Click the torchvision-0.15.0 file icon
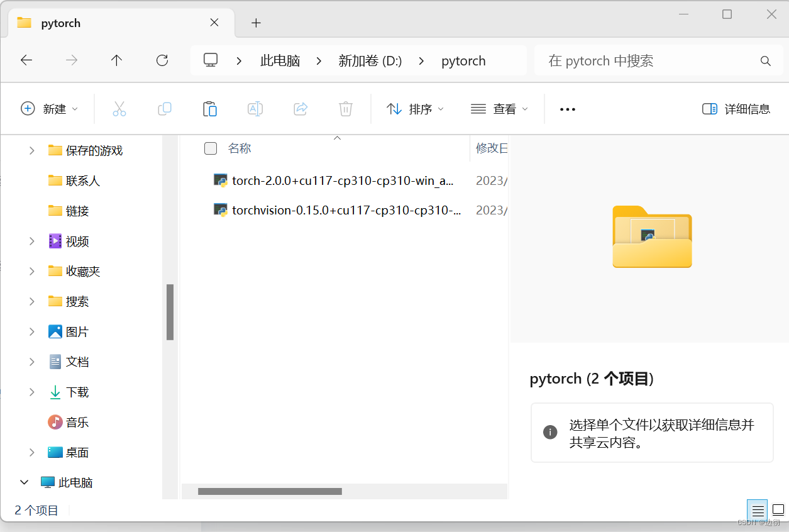This screenshot has height=532, width=789. (x=221, y=211)
